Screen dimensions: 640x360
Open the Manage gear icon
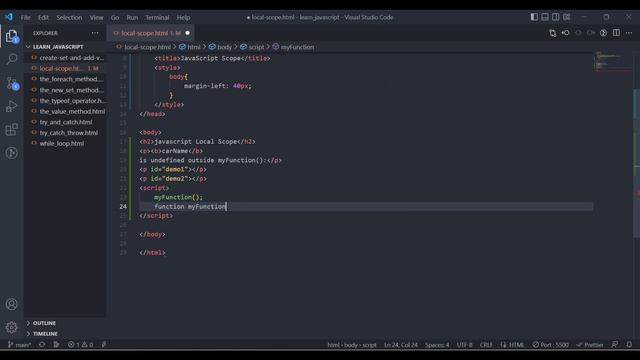coord(11,327)
